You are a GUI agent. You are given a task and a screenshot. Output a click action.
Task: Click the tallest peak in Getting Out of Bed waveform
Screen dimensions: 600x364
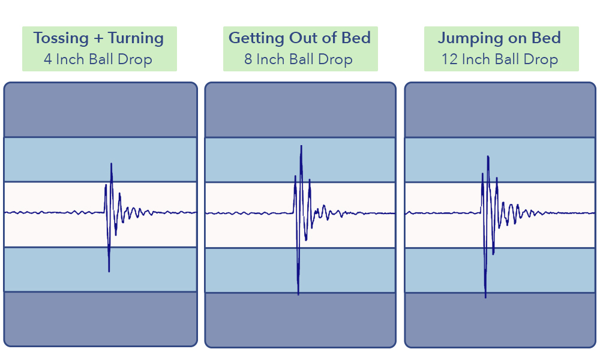tap(302, 147)
